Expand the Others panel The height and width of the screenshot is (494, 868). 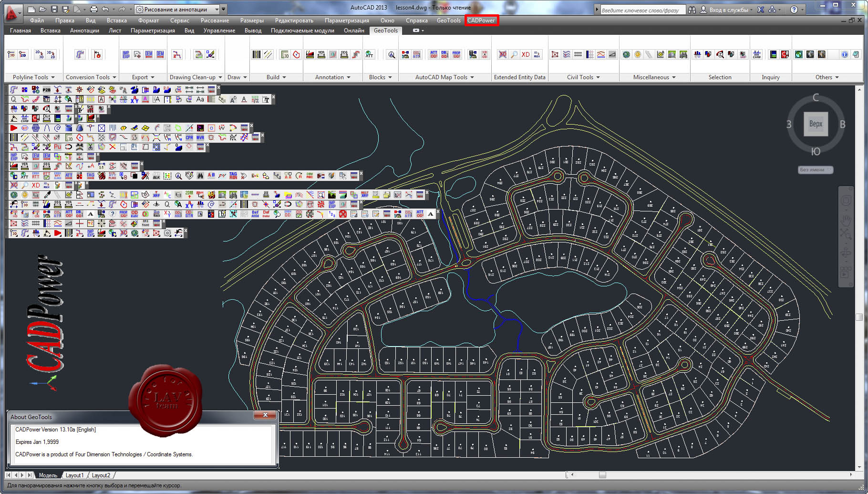click(827, 77)
